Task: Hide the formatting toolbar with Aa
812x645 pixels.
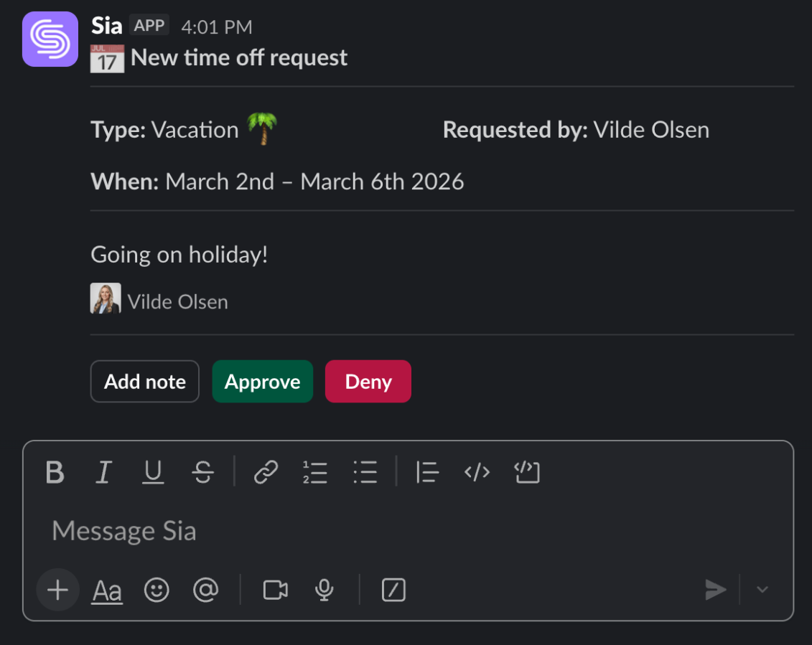Action: tap(107, 590)
